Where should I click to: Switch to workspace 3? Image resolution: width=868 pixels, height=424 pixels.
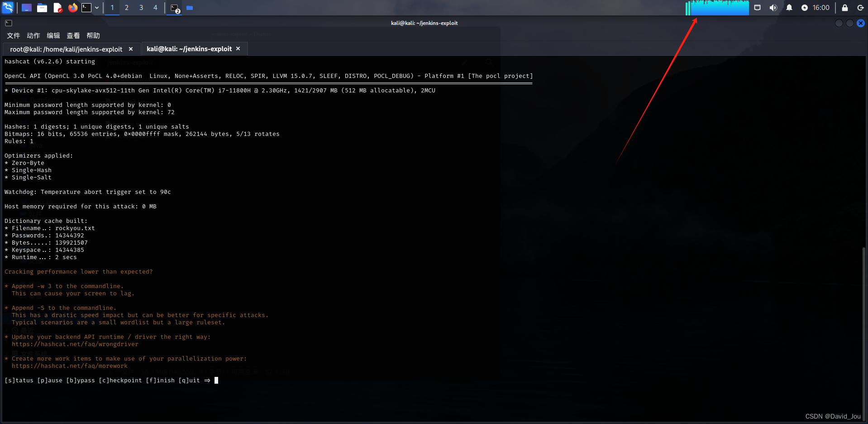pyautogui.click(x=141, y=8)
